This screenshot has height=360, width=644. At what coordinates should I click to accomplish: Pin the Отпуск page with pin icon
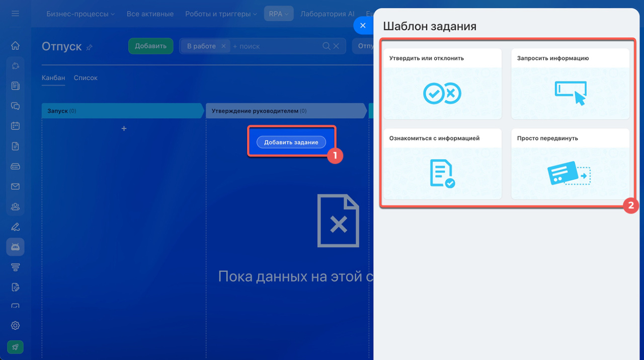pos(90,47)
